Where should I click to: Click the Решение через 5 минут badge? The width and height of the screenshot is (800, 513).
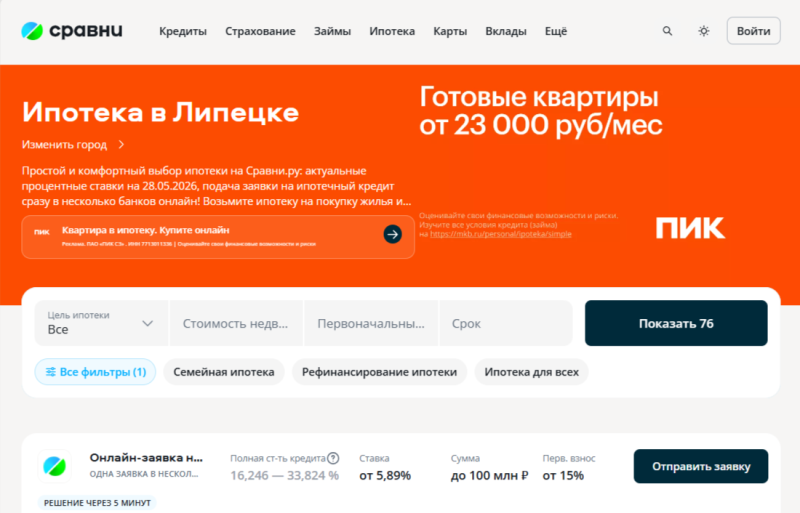pos(97,503)
